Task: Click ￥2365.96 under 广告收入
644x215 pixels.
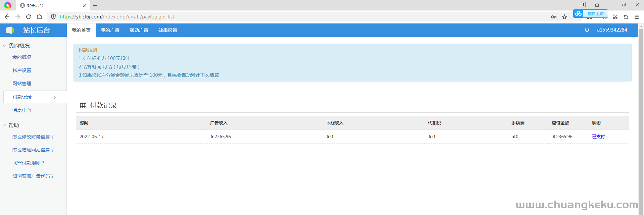Action: pyautogui.click(x=221, y=137)
